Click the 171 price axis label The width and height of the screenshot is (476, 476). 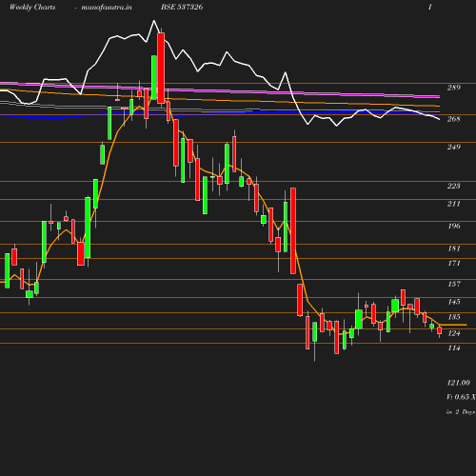(x=454, y=263)
